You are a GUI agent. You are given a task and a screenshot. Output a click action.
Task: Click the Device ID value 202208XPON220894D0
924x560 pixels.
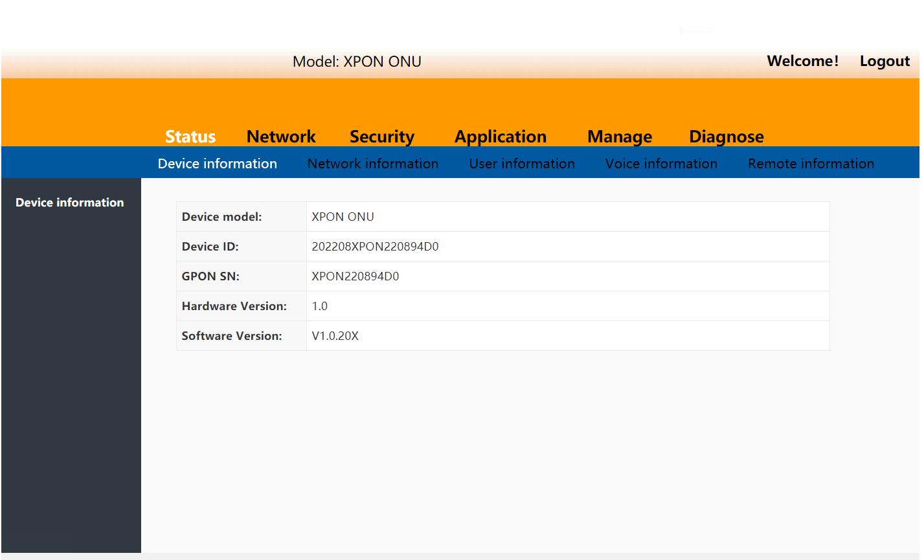pyautogui.click(x=375, y=247)
